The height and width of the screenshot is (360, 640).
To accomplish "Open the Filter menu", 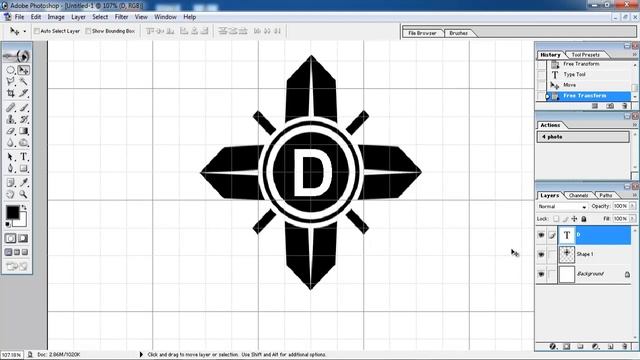I will [121, 17].
